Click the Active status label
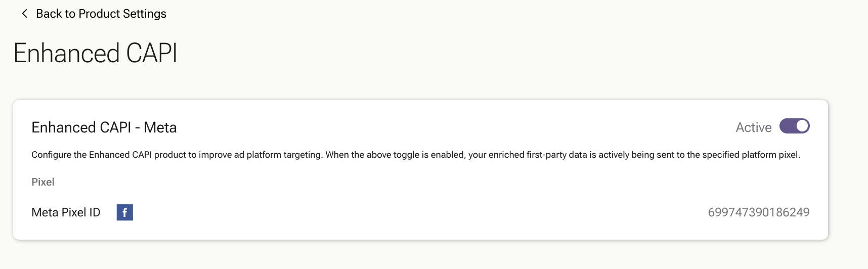The height and width of the screenshot is (269, 868). (x=753, y=127)
